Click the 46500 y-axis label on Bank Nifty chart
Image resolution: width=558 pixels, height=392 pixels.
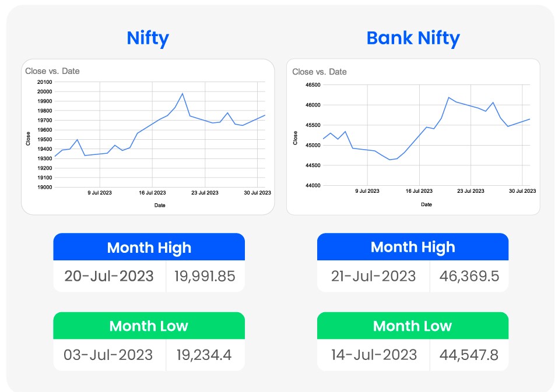click(x=313, y=85)
